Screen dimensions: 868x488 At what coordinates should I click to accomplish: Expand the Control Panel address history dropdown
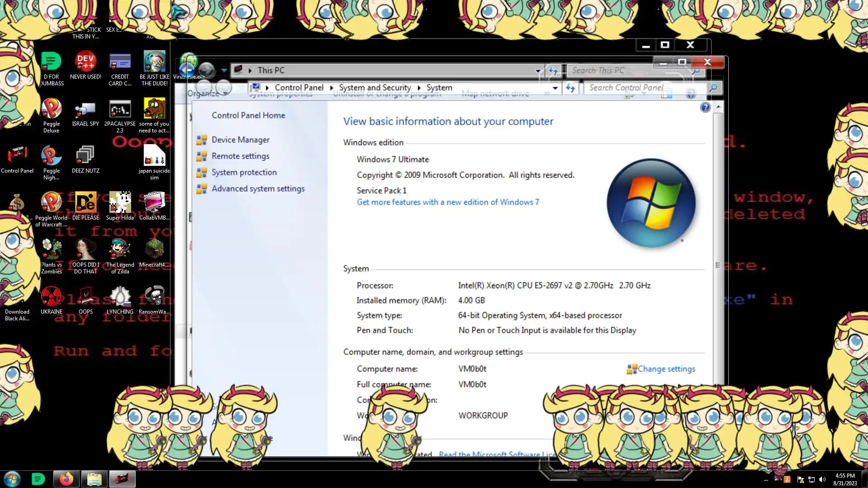pyautogui.click(x=555, y=88)
